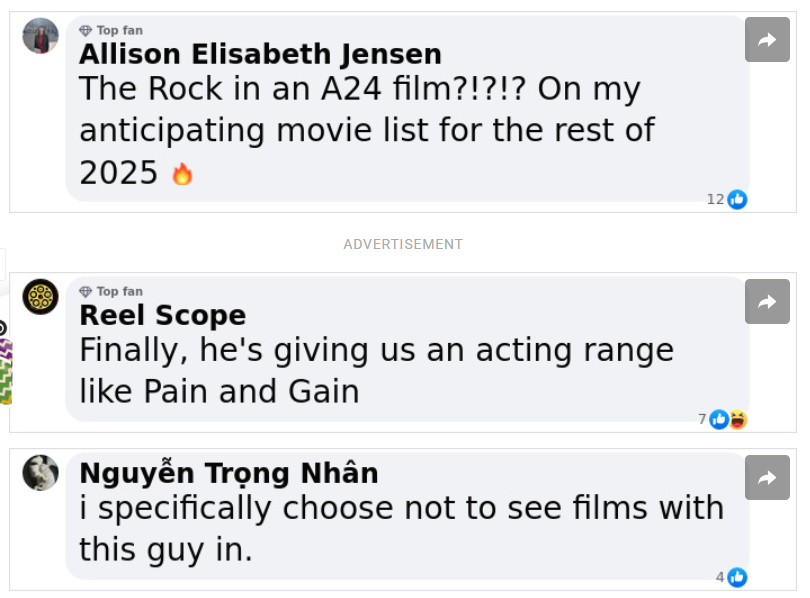810x598 pixels.
Task: Click thumbs-up reaction on Reel Scope comment
Action: (x=719, y=419)
